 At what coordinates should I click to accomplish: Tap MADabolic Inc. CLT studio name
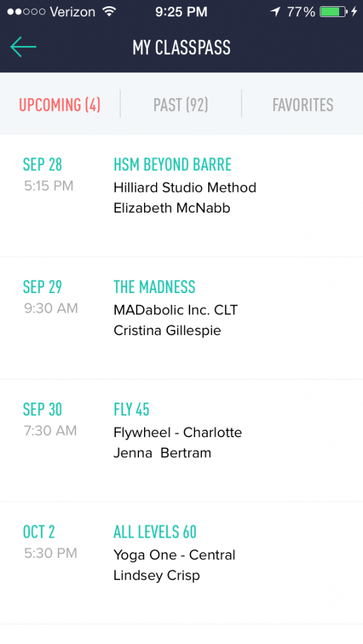[x=176, y=310]
